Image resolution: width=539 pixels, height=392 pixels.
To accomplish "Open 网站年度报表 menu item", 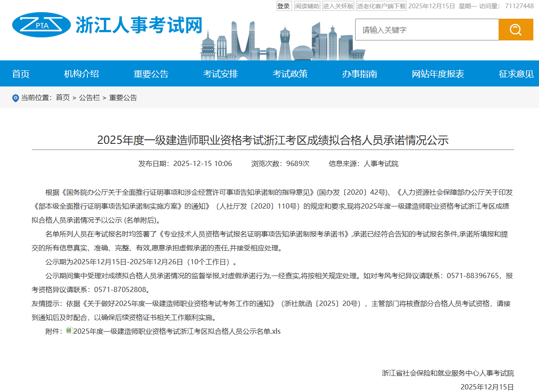I will 438,74.
